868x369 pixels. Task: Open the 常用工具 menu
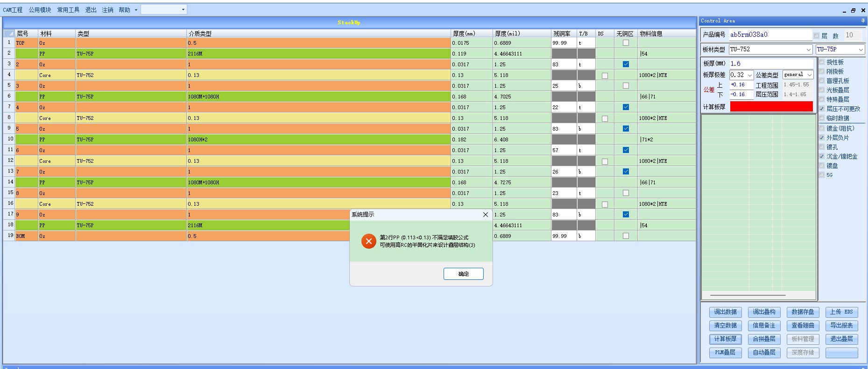tap(68, 10)
